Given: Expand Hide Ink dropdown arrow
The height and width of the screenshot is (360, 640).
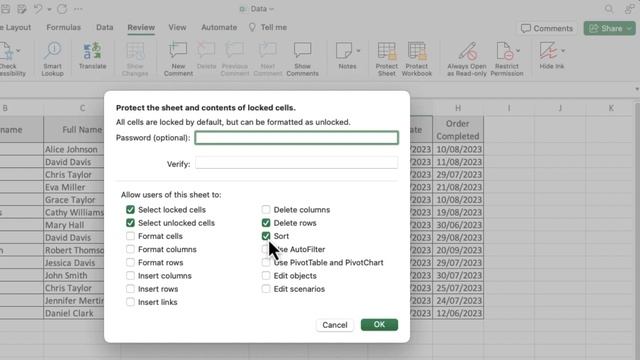Looking at the screenshot, I should 563,51.
